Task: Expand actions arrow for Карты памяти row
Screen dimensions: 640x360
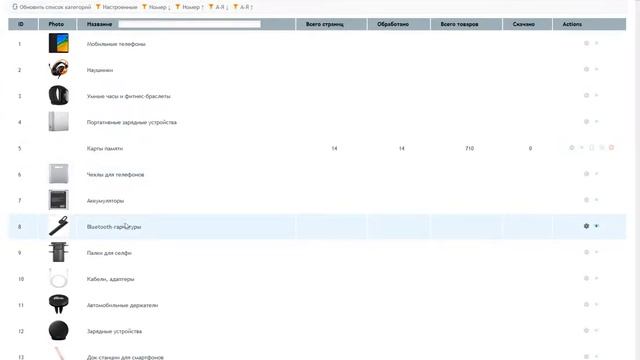Action: (582, 148)
